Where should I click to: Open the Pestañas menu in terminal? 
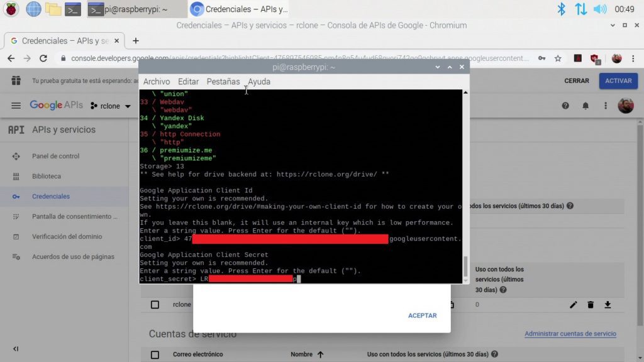point(223,82)
